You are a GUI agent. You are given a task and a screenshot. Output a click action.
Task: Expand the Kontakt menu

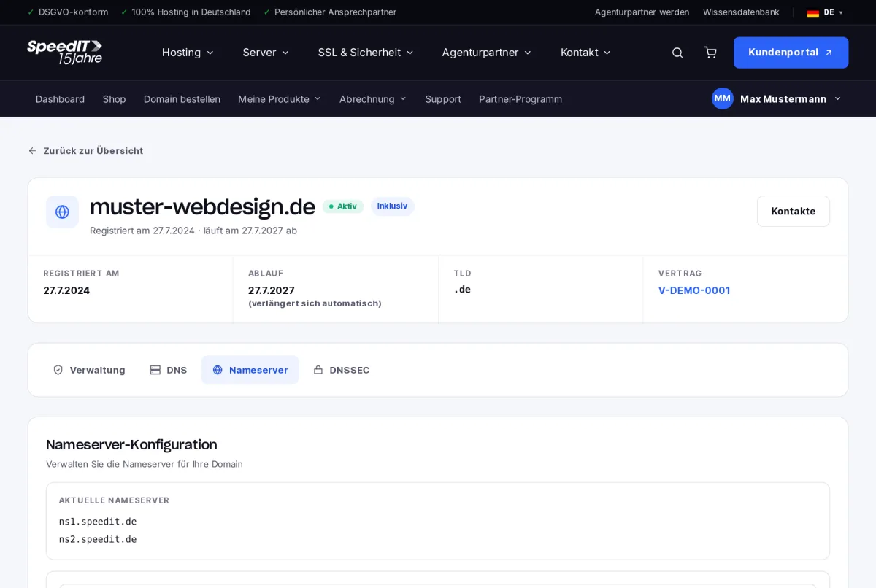pos(585,53)
